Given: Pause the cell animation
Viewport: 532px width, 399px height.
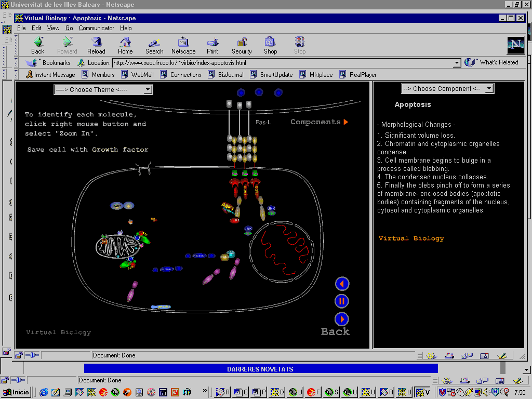Looking at the screenshot, I should coord(342,301).
